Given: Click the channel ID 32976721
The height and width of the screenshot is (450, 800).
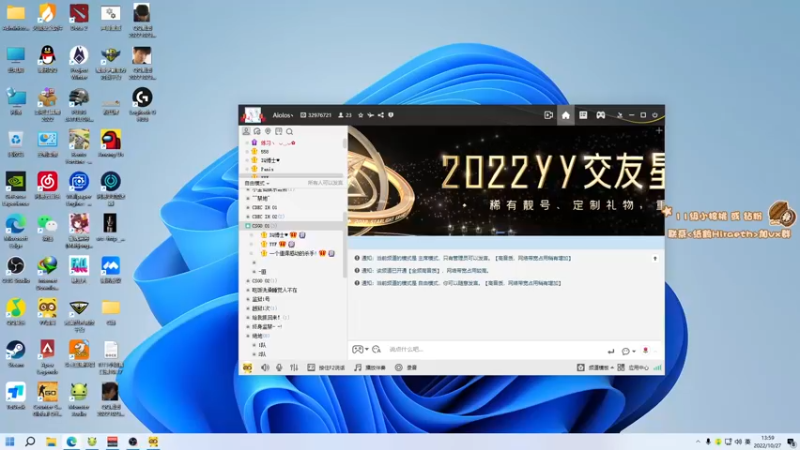Looking at the screenshot, I should [x=316, y=115].
